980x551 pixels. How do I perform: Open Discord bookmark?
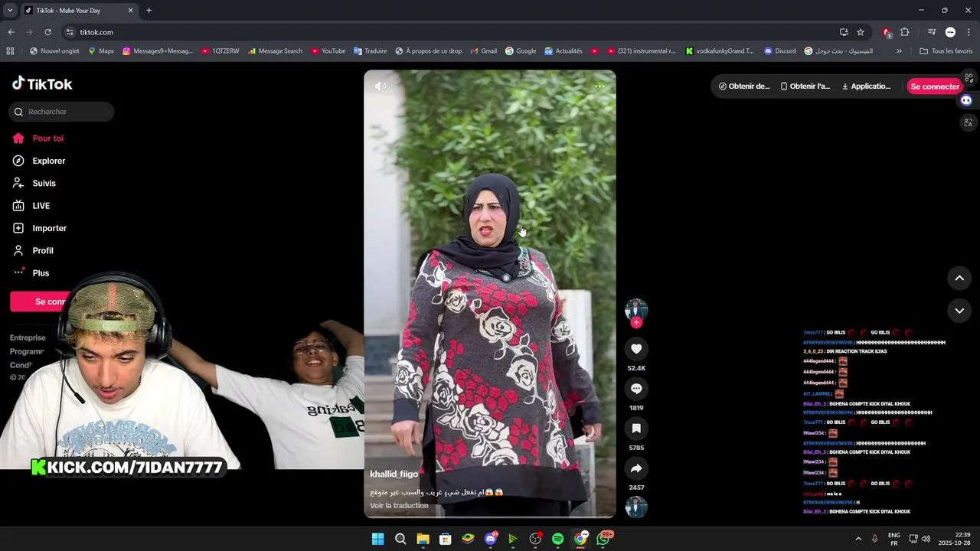point(779,51)
